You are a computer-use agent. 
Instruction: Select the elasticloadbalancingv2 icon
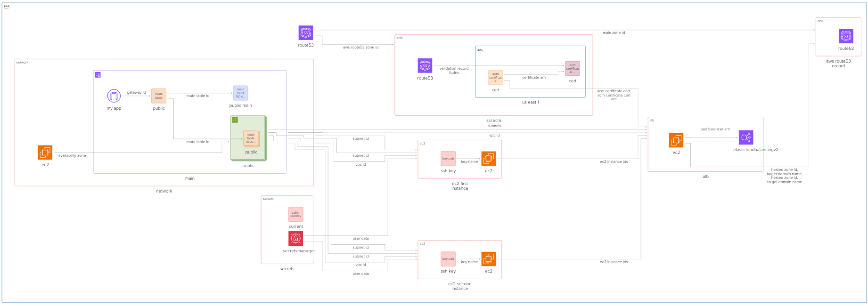pos(745,137)
